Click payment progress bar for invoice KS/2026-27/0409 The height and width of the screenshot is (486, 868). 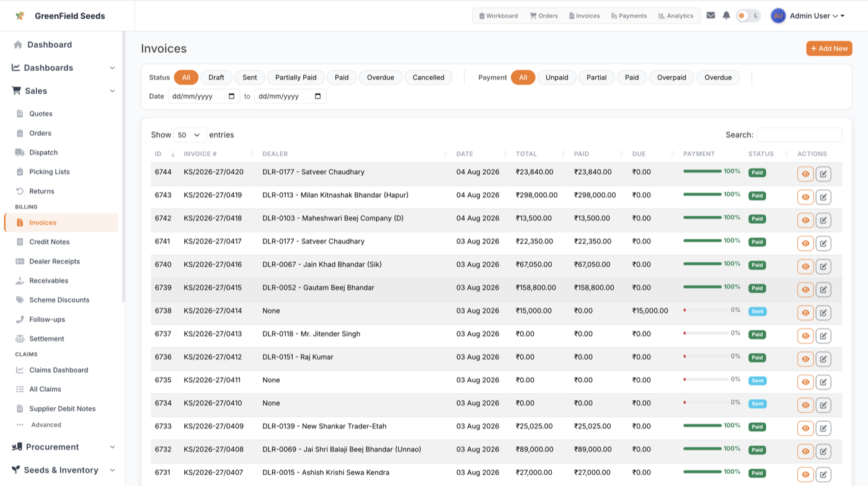pyautogui.click(x=702, y=425)
